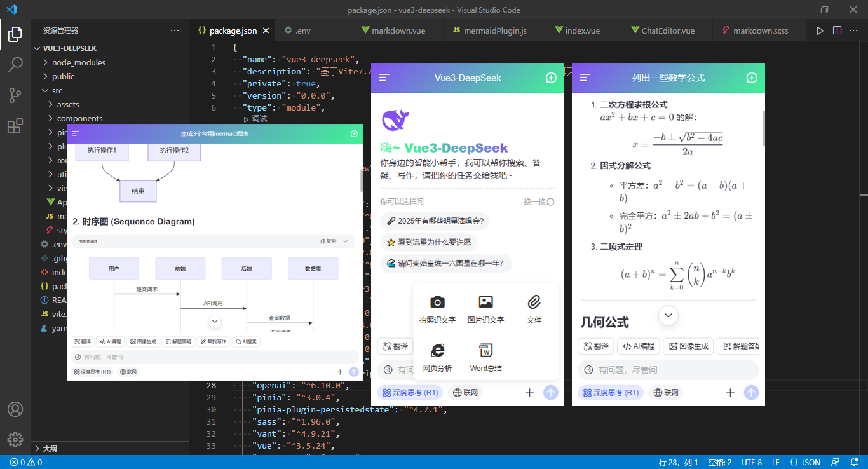Click scrollbar thumb in mermaid panel

click(362, 181)
